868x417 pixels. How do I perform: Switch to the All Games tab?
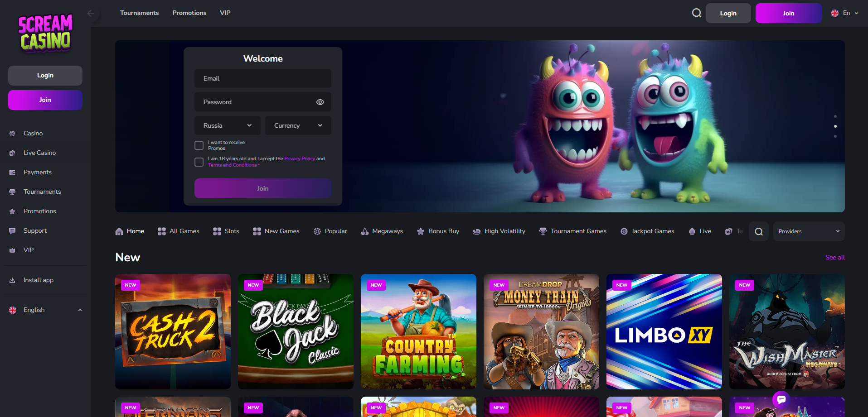(179, 231)
